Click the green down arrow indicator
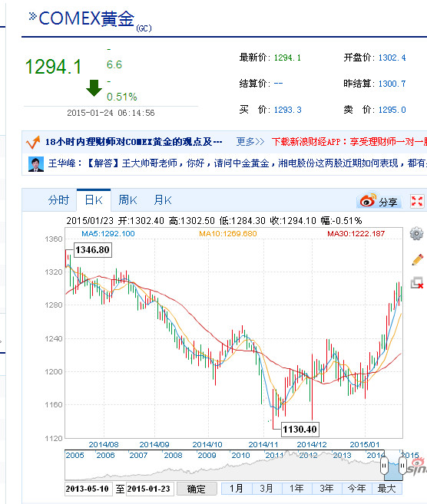427x504 pixels. (94, 88)
